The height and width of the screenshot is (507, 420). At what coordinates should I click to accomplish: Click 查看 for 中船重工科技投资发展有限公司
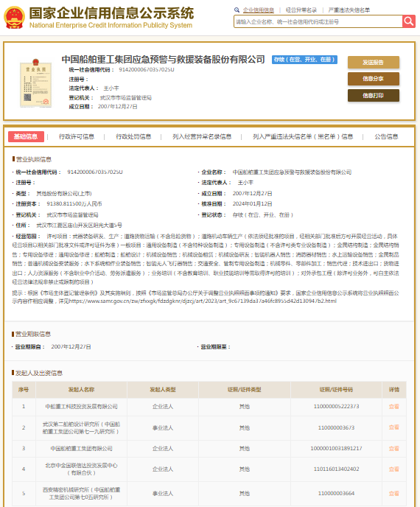click(x=393, y=407)
